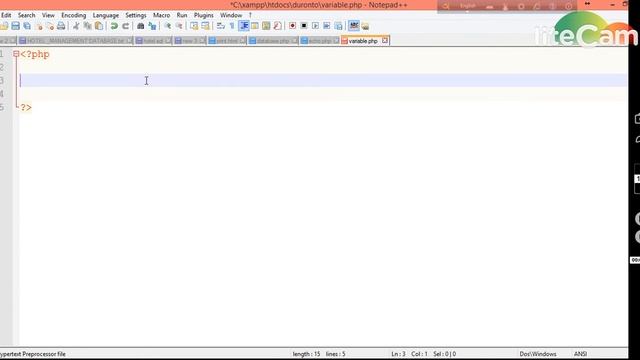Click the Synchronize horizontal scrolling icon

206,26
